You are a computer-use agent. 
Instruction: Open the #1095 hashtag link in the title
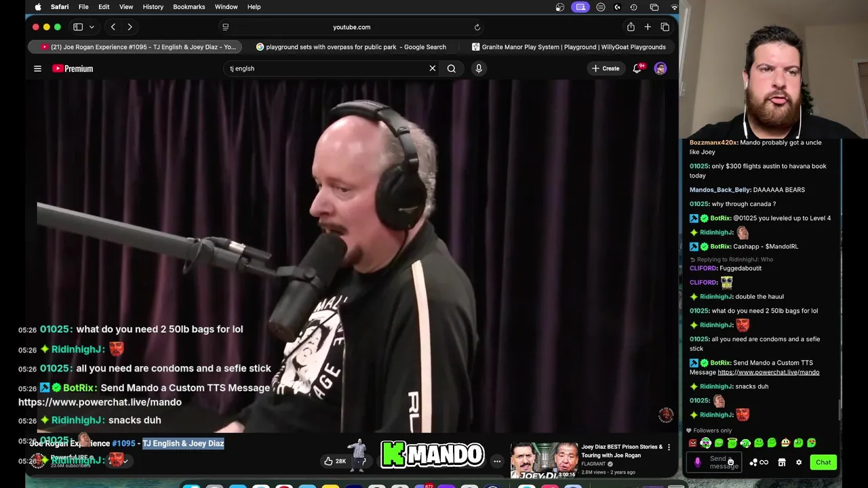123,443
